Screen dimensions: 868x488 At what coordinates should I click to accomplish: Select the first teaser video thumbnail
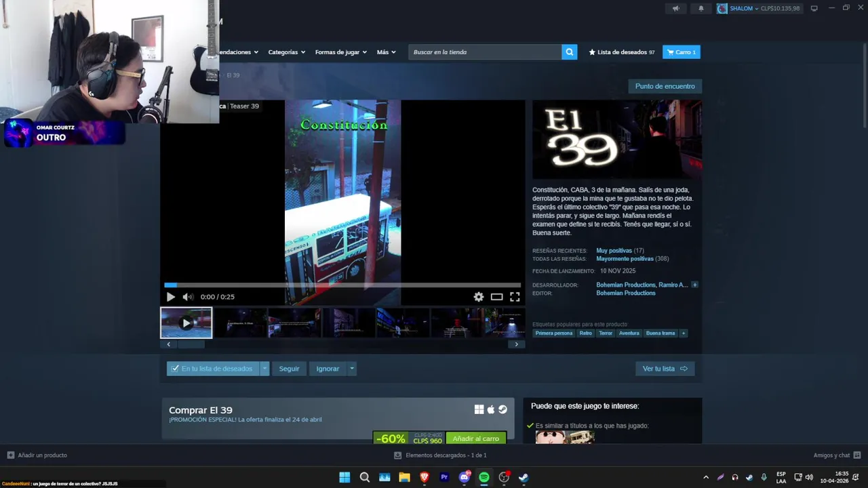(186, 323)
